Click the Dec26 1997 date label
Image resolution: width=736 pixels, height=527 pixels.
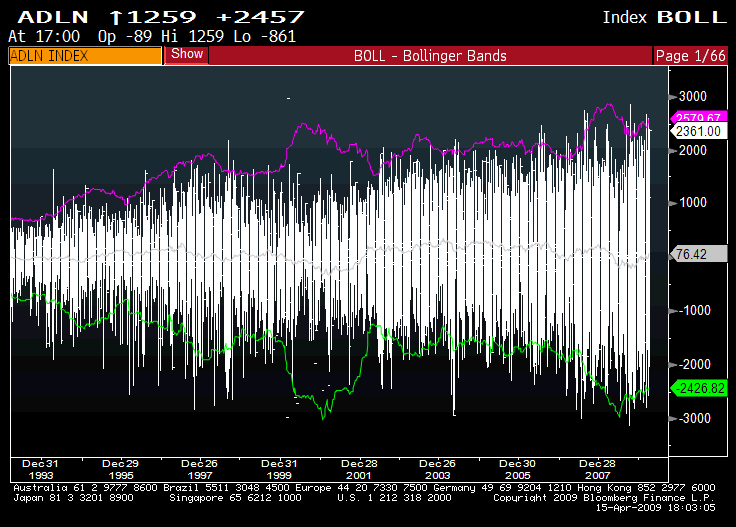(199, 469)
